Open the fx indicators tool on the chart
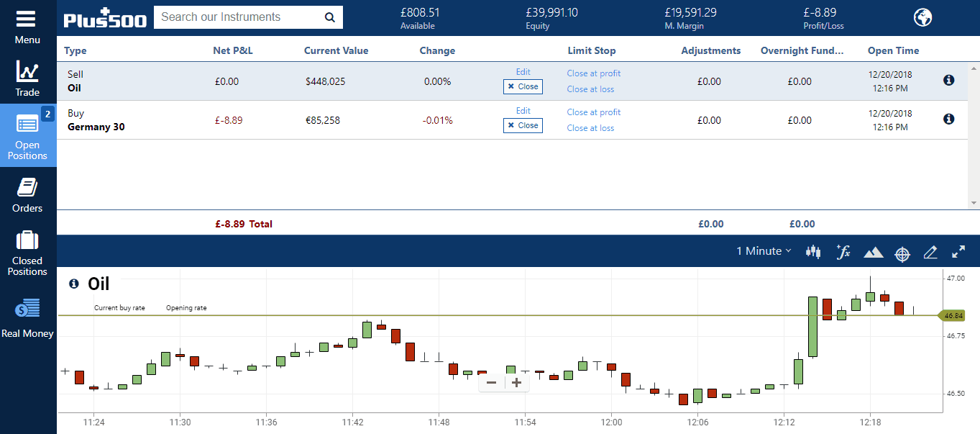This screenshot has width=980, height=434. (x=843, y=251)
